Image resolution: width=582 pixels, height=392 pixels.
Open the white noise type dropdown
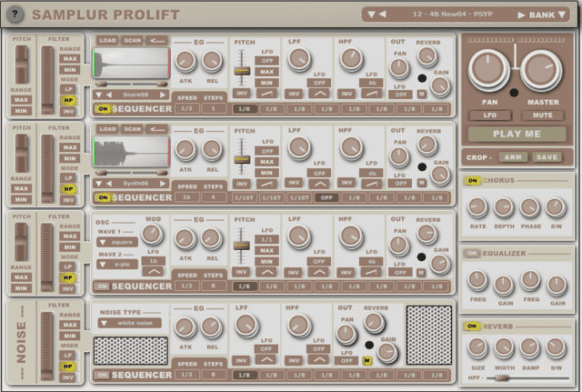129,323
